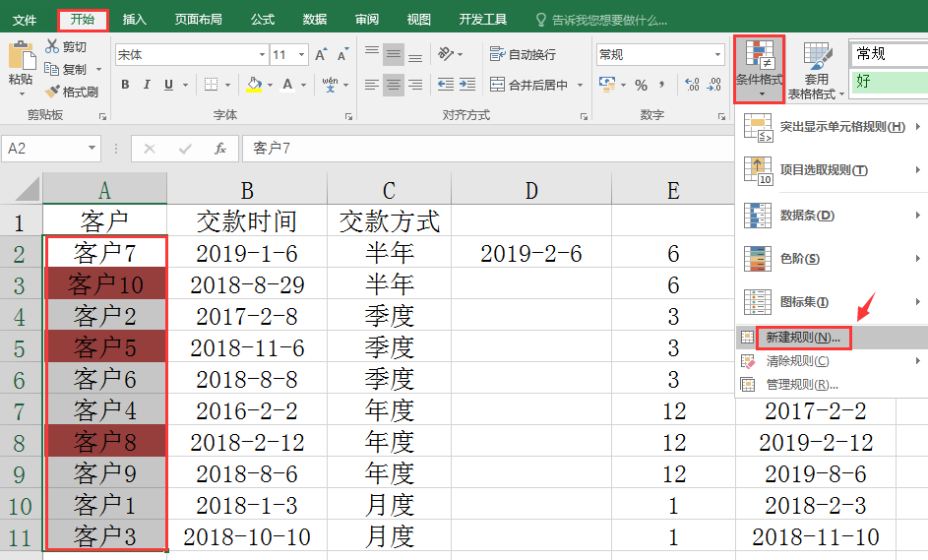Increase font size with large A icon

(321, 55)
